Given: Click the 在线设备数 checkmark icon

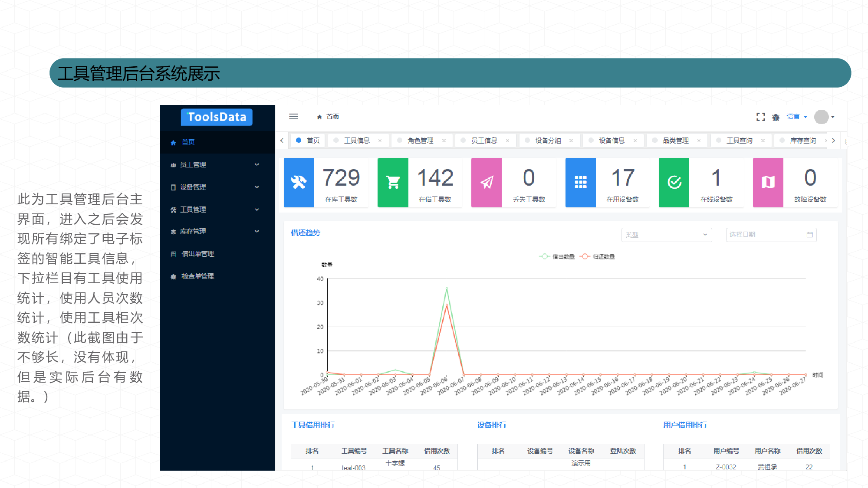Looking at the screenshot, I should coord(674,182).
